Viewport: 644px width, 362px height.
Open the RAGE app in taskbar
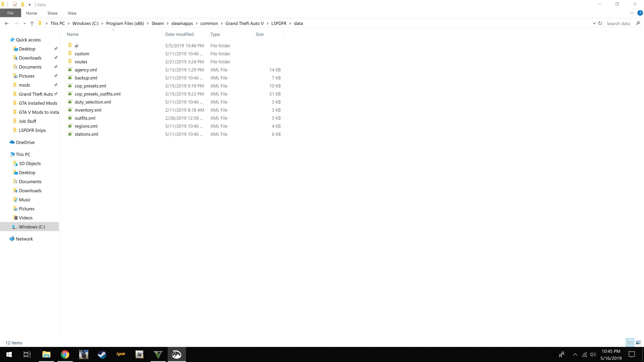coord(121,354)
